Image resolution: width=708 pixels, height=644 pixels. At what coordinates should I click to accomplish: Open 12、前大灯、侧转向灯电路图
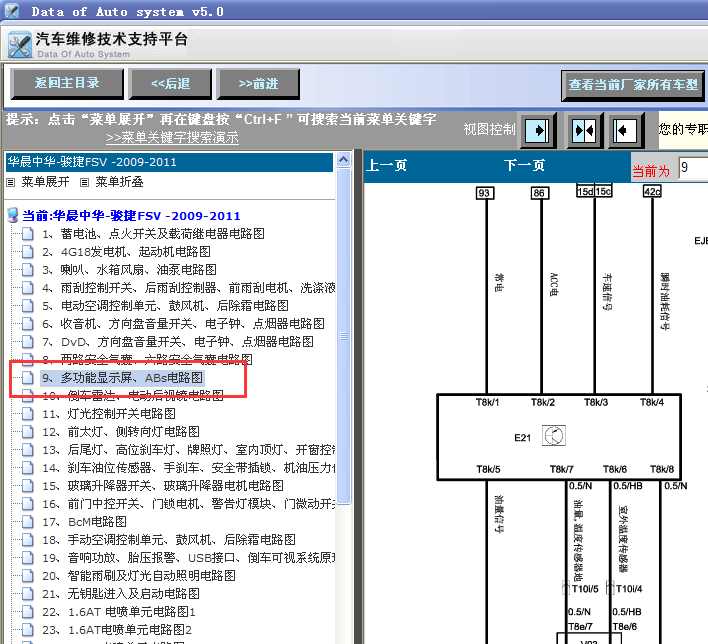pyautogui.click(x=121, y=432)
